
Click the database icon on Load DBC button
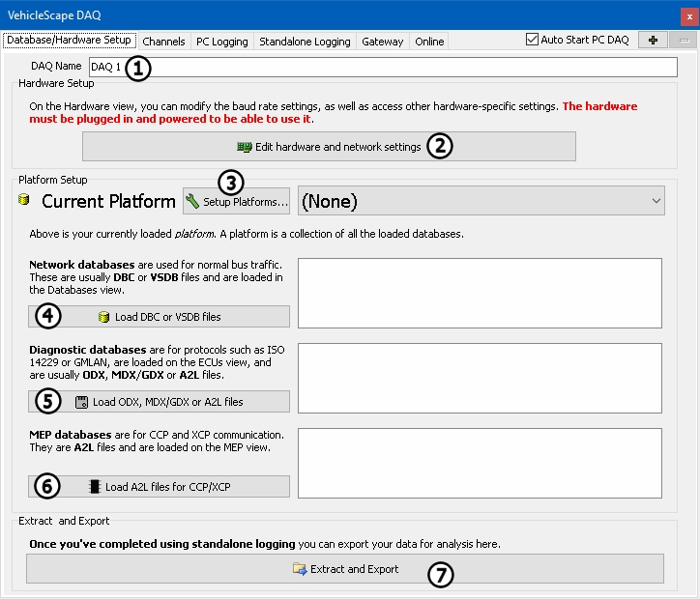point(103,317)
